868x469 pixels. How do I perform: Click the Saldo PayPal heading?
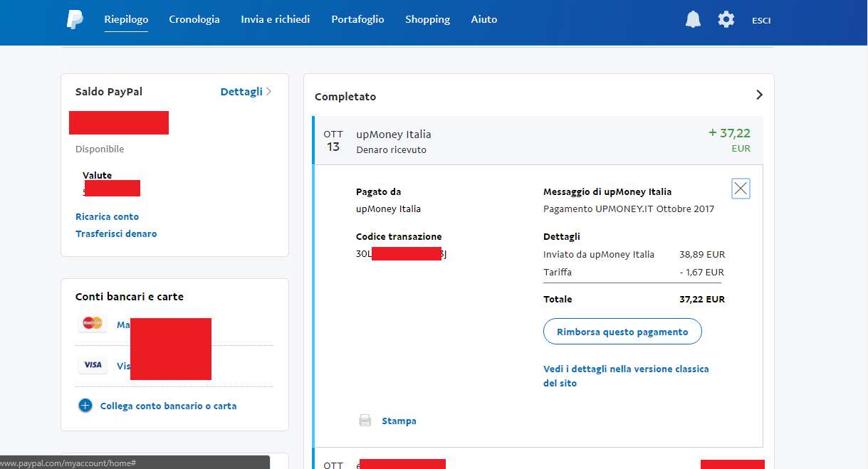[x=109, y=92]
